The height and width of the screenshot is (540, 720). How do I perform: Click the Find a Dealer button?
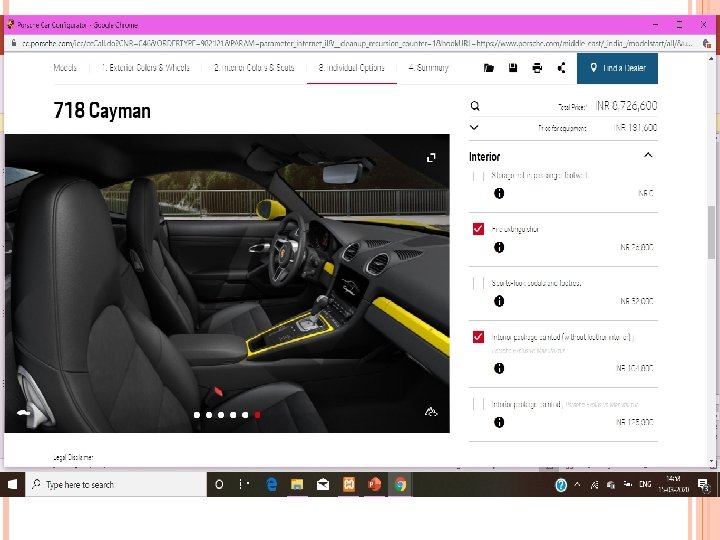pos(617,68)
